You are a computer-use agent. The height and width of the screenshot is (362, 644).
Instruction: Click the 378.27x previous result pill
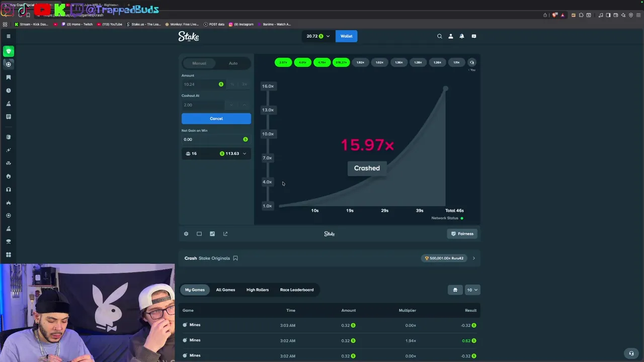coord(341,62)
